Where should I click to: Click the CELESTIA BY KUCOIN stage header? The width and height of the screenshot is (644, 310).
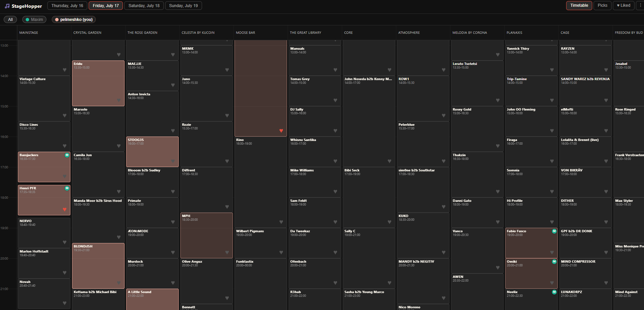click(198, 33)
